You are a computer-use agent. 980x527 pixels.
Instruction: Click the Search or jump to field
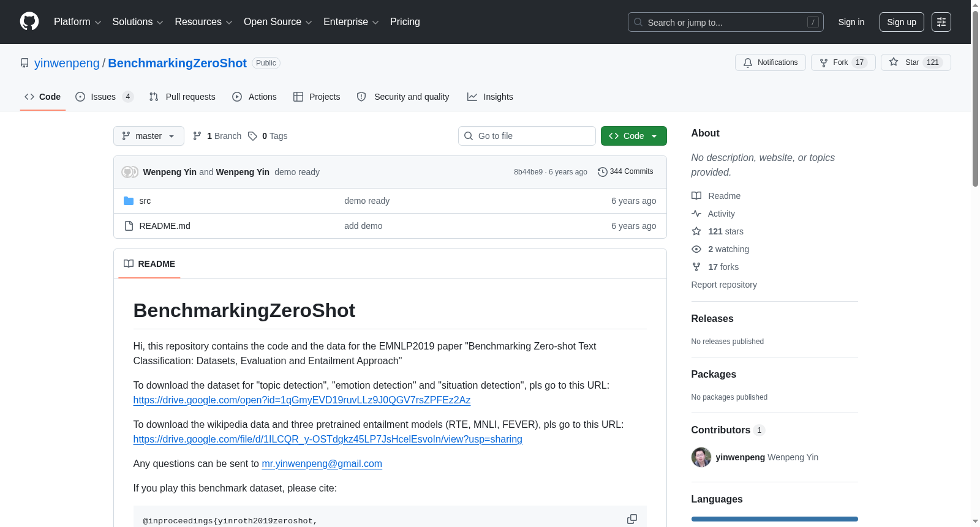point(726,22)
